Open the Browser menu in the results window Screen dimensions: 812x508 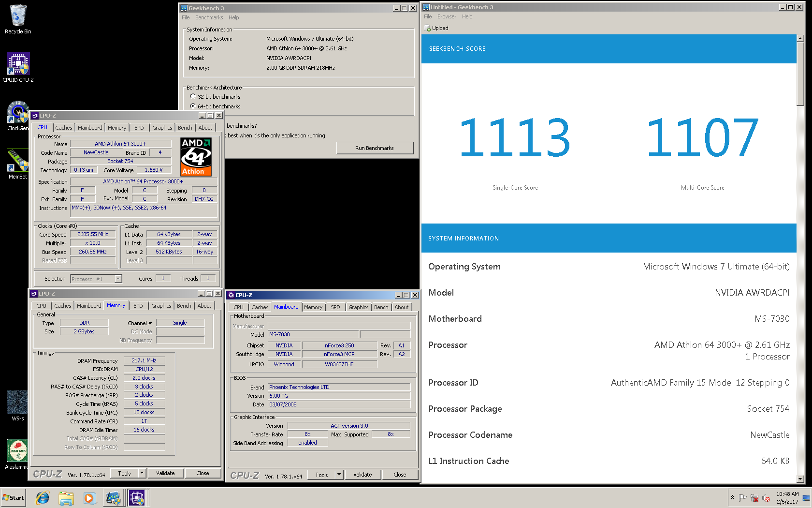447,16
